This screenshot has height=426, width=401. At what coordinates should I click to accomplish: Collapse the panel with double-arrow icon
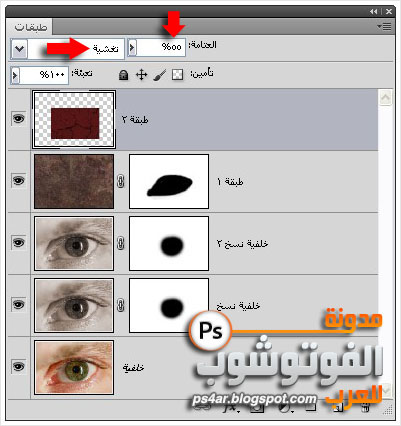(x=373, y=12)
